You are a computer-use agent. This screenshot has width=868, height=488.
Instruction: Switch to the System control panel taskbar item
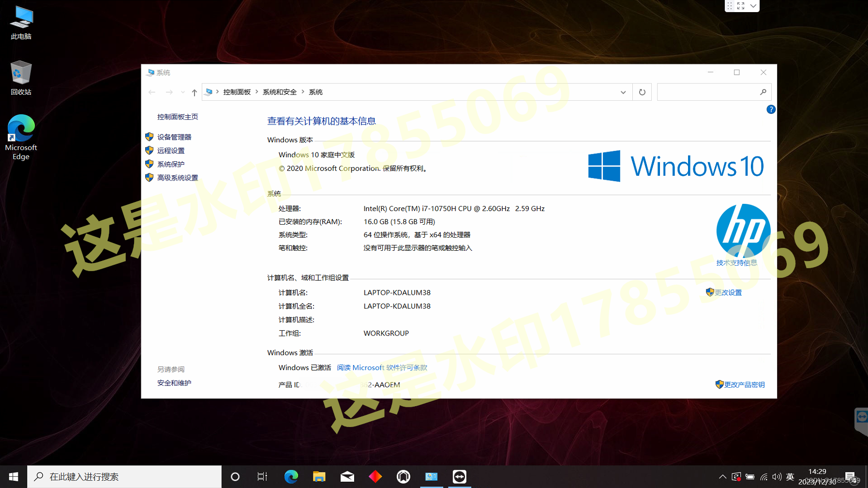(432, 477)
